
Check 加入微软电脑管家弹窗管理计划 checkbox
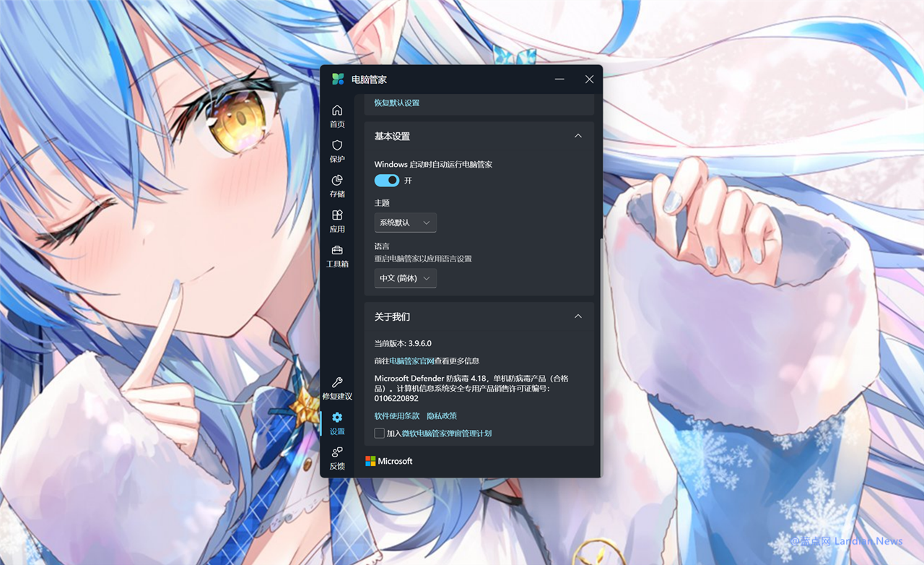(380, 433)
